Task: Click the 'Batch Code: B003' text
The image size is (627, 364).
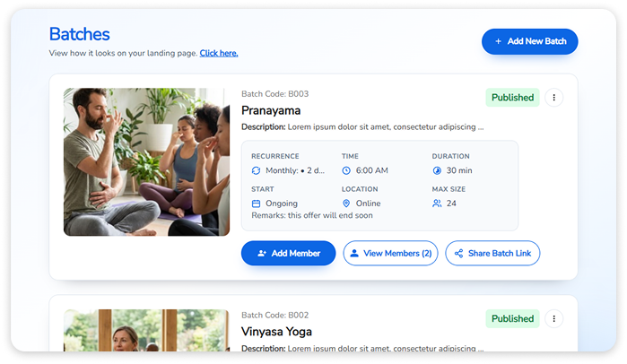Action: point(274,94)
